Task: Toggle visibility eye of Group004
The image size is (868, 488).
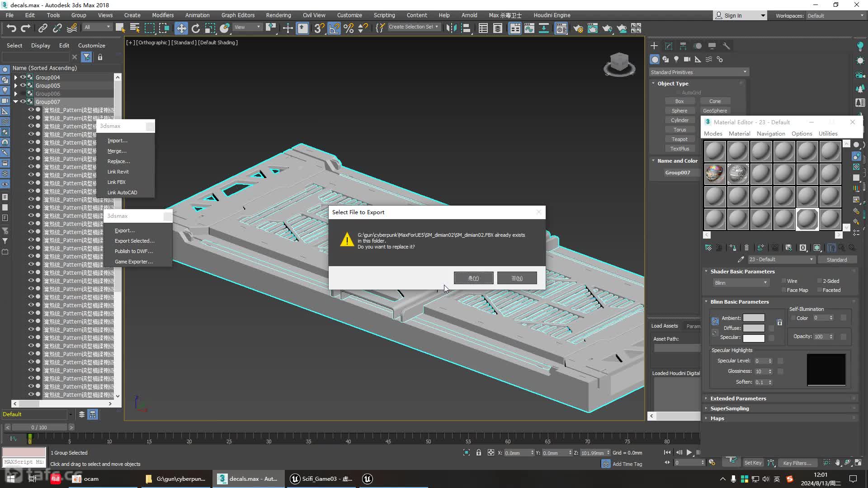Action: click(x=23, y=77)
